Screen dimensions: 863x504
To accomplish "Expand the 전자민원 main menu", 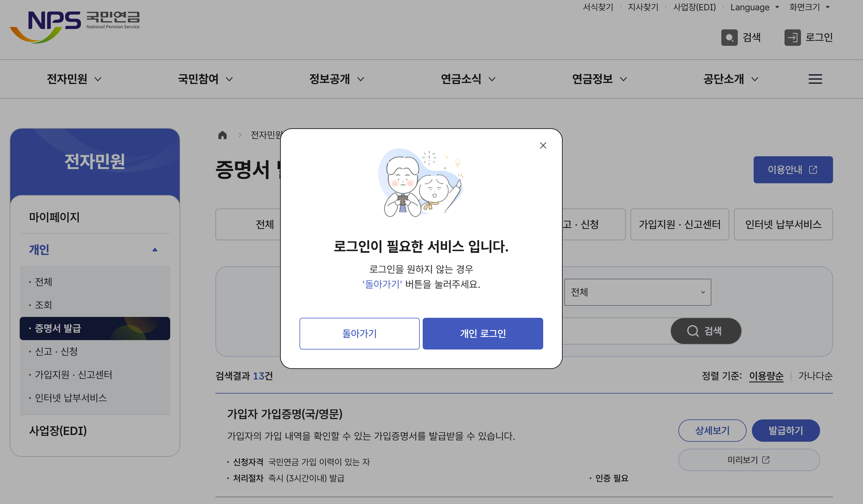I will (74, 79).
